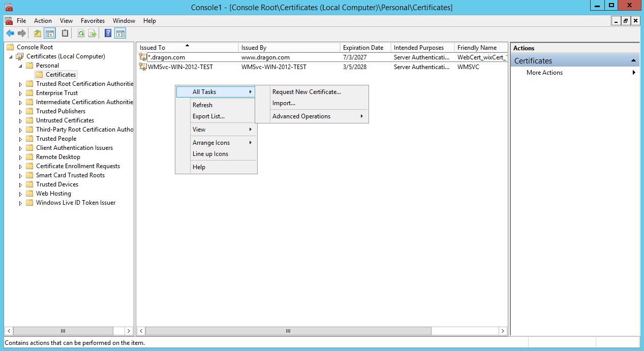This screenshot has width=644, height=351.
Task: Open the Action menu in menu bar
Action: [43, 21]
